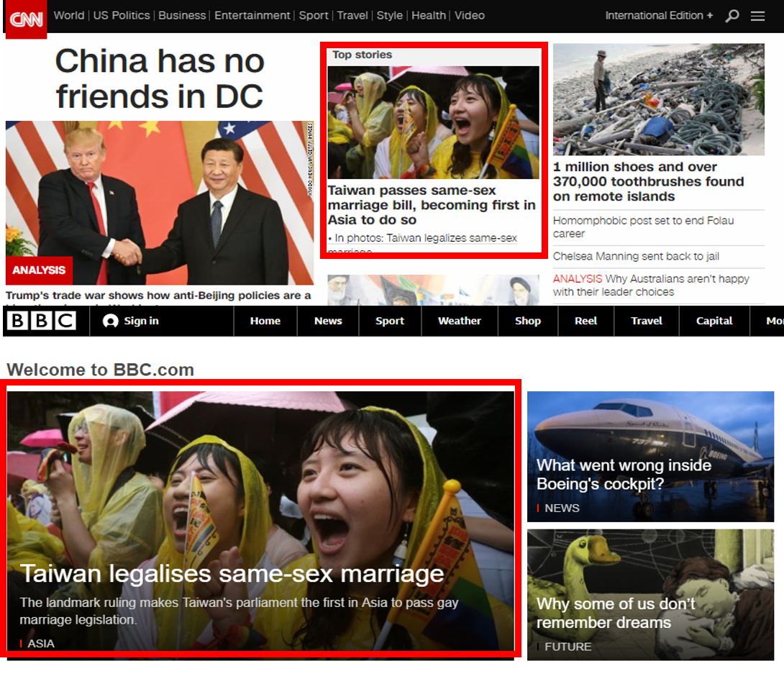The image size is (784, 684).
Task: Open CNN Sport section
Action: (314, 16)
